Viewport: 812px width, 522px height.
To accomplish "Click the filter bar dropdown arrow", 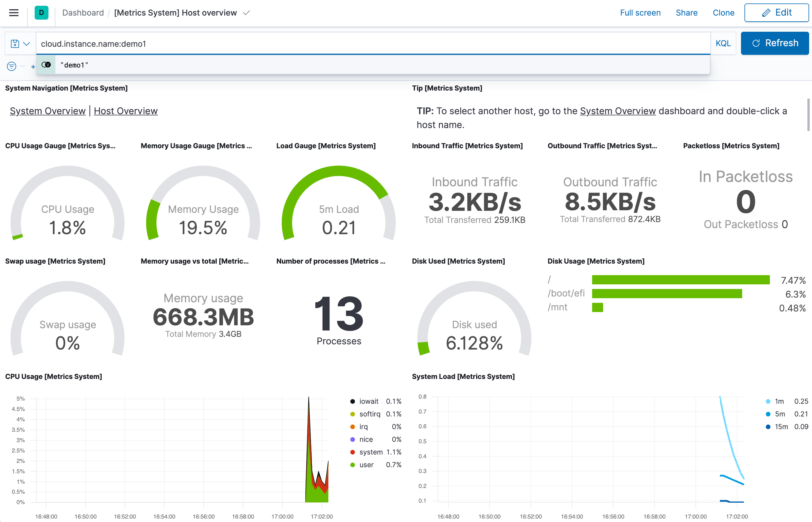I will (x=25, y=43).
